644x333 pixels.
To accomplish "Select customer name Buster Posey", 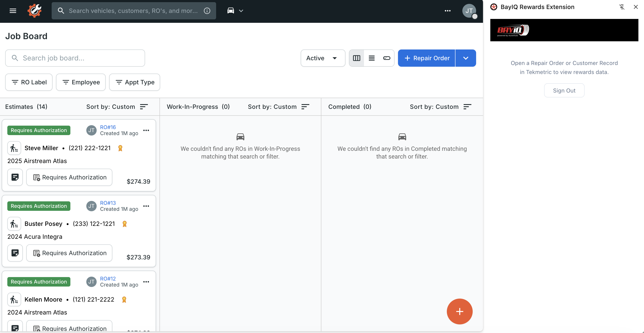I will coord(43,224).
